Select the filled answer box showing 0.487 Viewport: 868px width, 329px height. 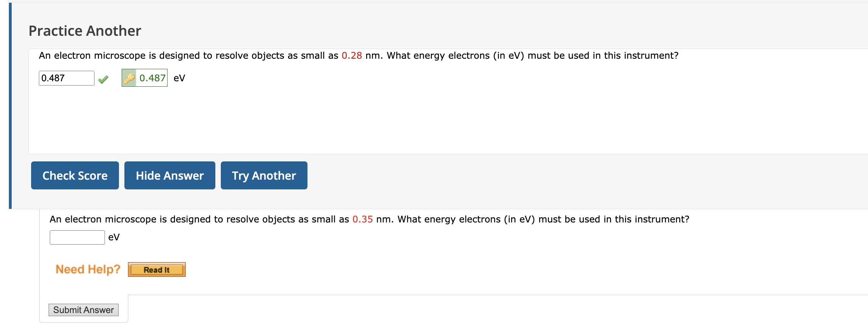click(x=66, y=78)
